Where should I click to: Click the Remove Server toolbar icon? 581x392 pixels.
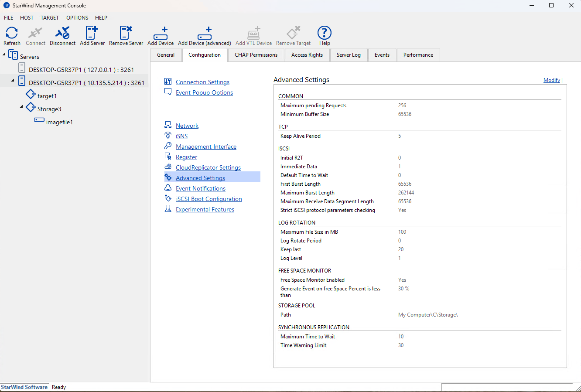pos(126,33)
